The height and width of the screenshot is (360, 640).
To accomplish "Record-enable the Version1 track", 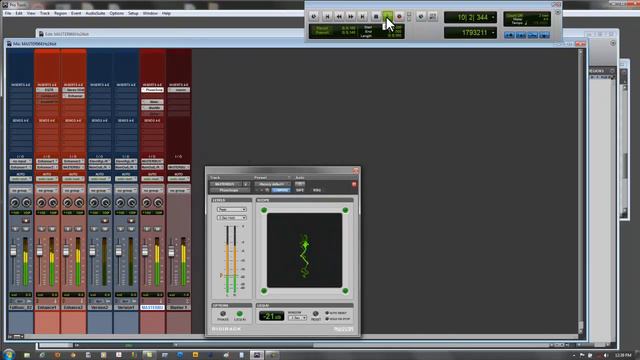I will click(131, 221).
